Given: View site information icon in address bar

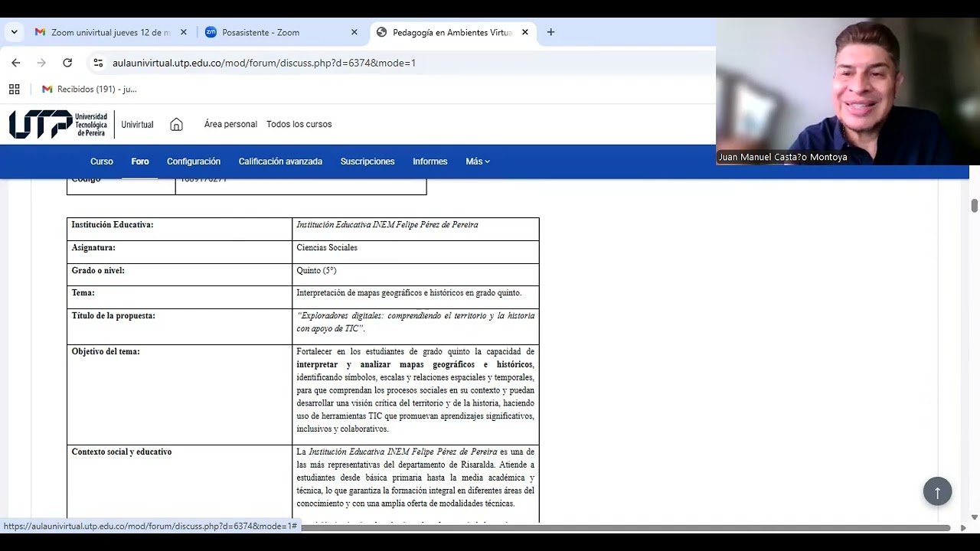Looking at the screenshot, I should point(98,63).
